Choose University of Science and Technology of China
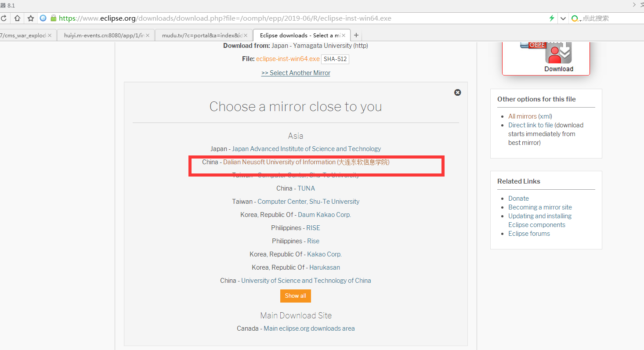This screenshot has width=644, height=350. (x=306, y=281)
